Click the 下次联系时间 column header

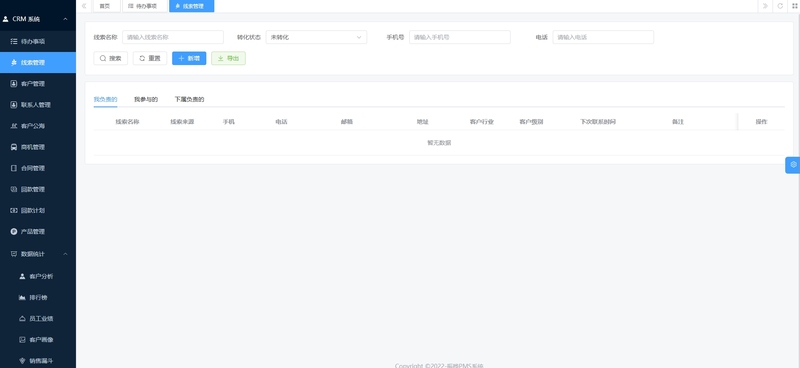pos(598,122)
